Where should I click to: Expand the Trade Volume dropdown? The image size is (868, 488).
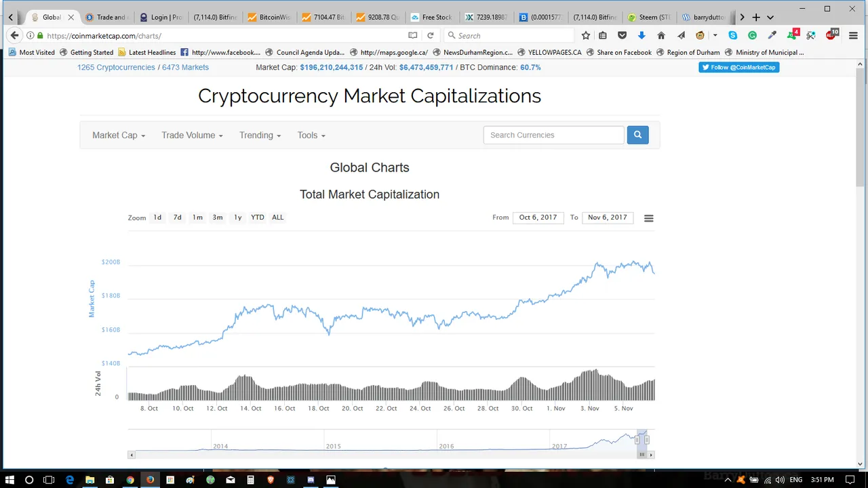(x=192, y=136)
